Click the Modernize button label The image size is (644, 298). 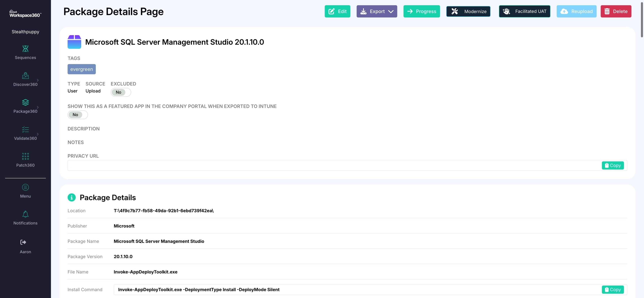(x=475, y=12)
